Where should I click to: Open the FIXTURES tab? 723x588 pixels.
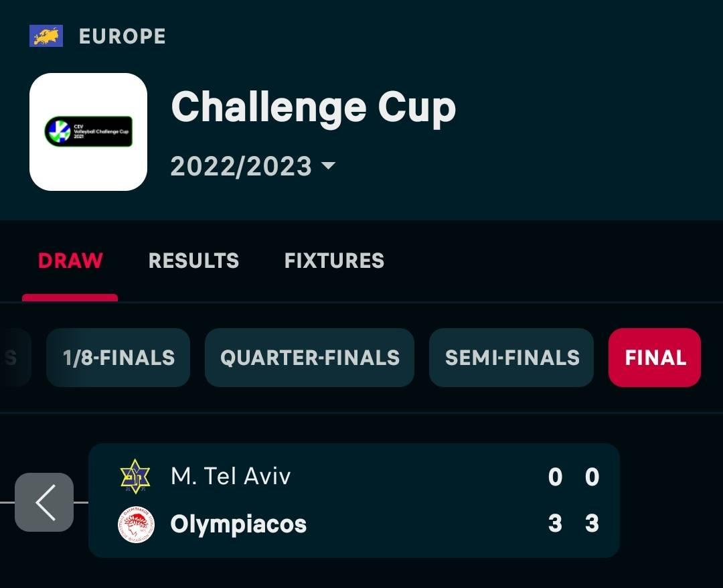coord(334,261)
